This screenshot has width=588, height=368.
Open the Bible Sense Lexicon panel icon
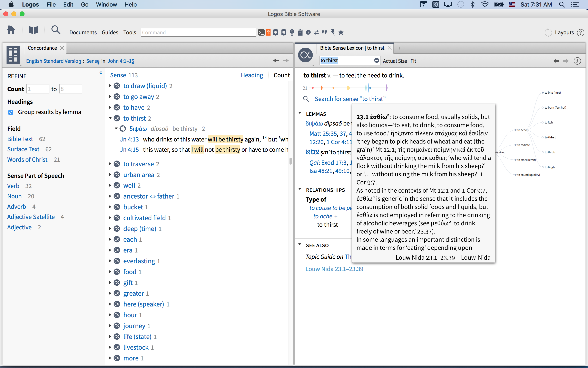[x=305, y=55]
